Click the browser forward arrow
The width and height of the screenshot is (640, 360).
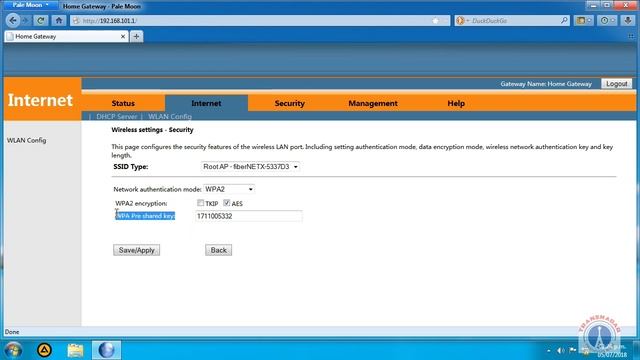click(26, 20)
